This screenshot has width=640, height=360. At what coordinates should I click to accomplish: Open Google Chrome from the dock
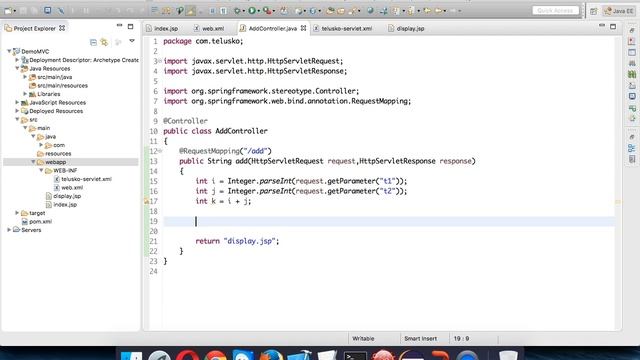click(x=216, y=356)
